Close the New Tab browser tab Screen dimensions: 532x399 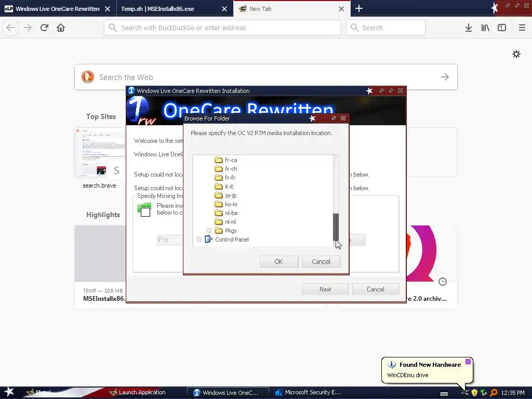point(341,9)
